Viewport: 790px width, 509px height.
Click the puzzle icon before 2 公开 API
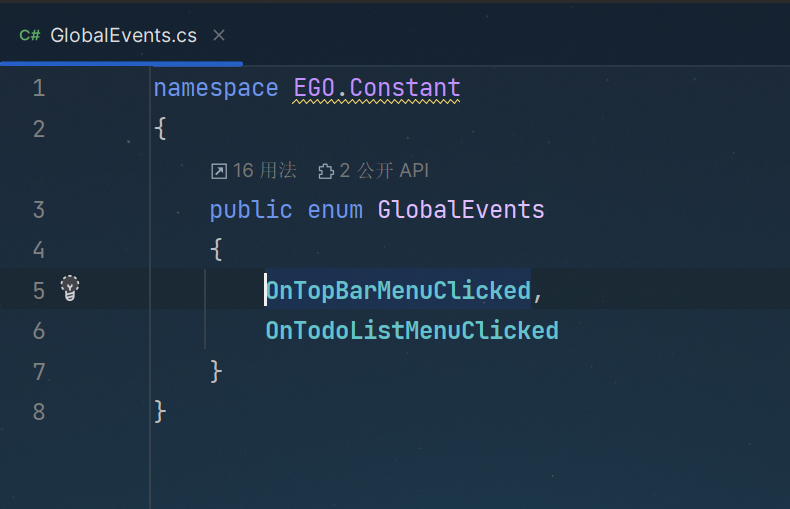[x=325, y=171]
